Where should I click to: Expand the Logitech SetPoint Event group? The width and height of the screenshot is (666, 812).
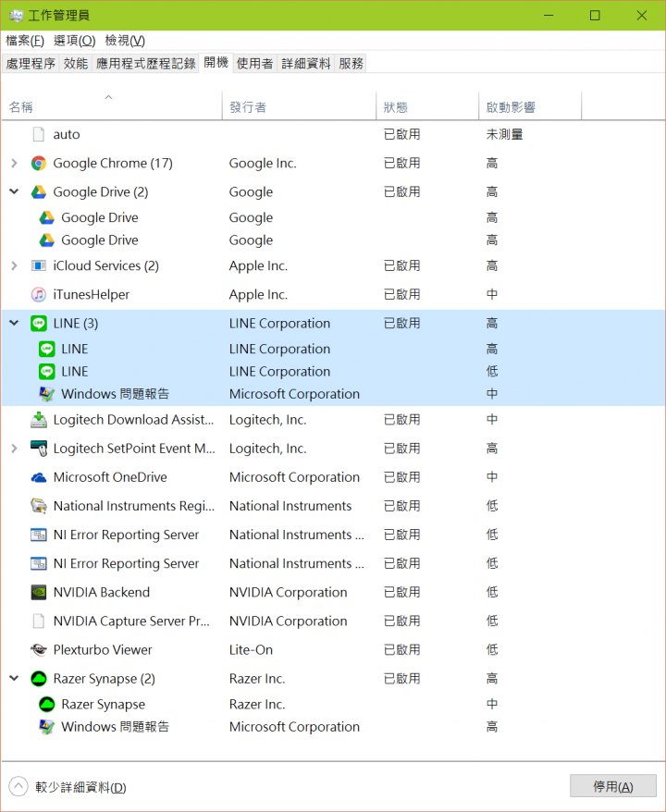14,449
